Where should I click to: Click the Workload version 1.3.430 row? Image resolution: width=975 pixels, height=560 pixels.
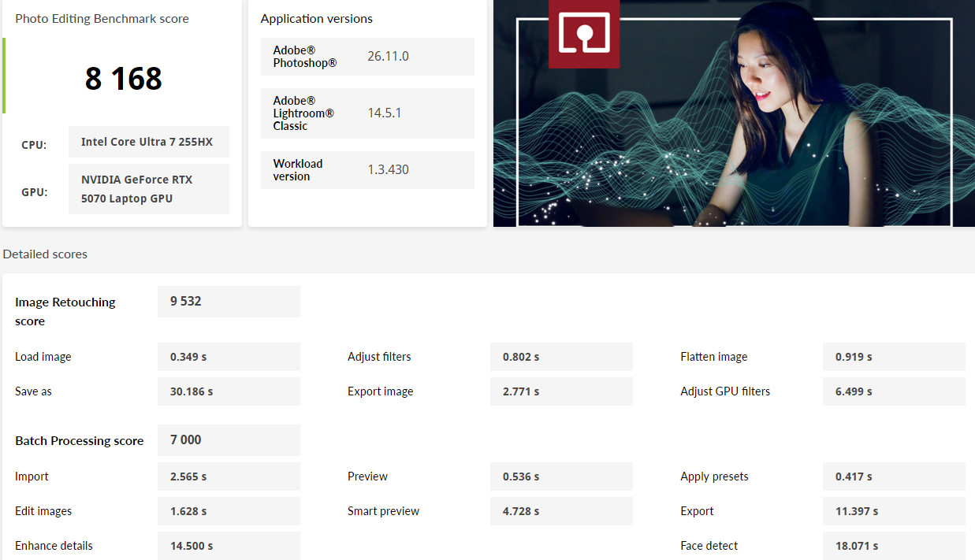point(367,170)
